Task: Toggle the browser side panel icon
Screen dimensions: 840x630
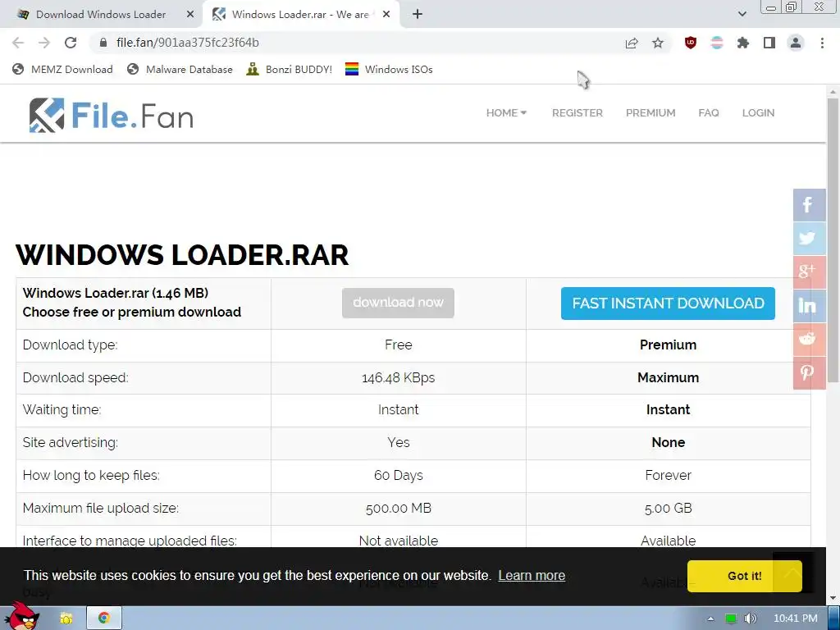Action: point(769,43)
